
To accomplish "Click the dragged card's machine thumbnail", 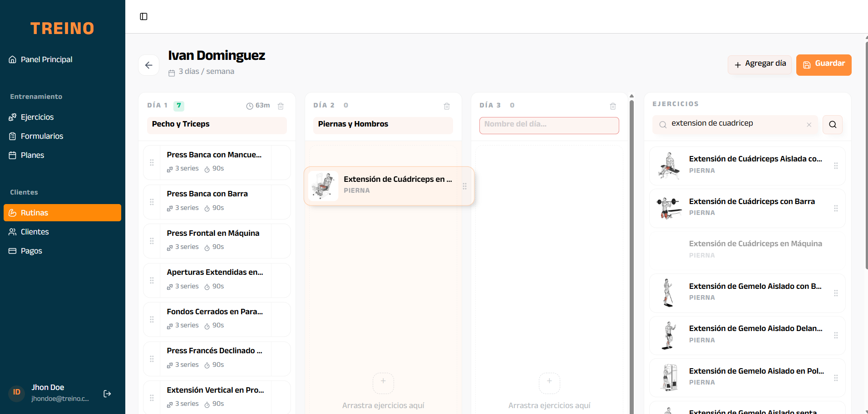I will 323,186.
